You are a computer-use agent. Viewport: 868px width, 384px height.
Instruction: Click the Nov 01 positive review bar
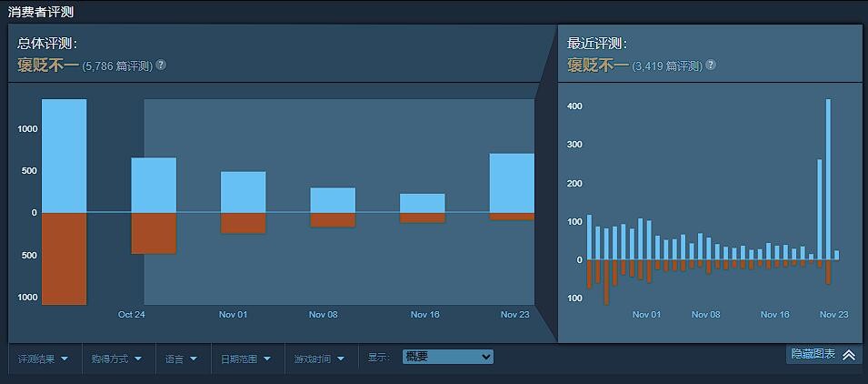pos(243,192)
